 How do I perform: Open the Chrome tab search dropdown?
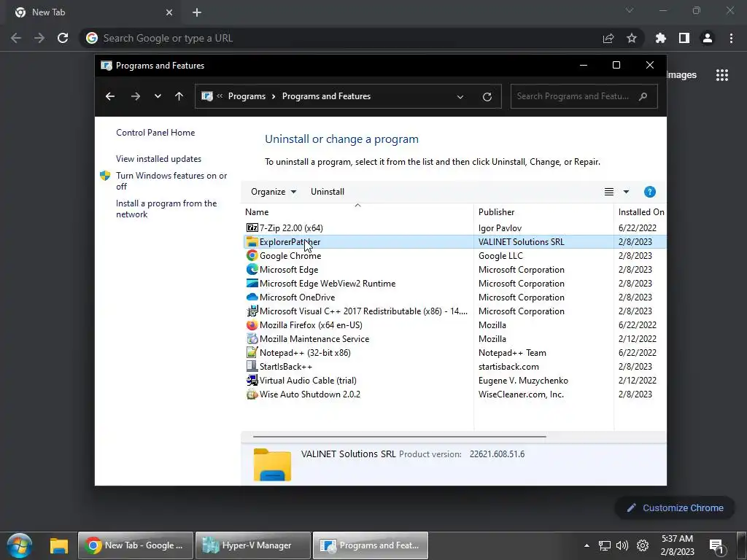point(630,10)
